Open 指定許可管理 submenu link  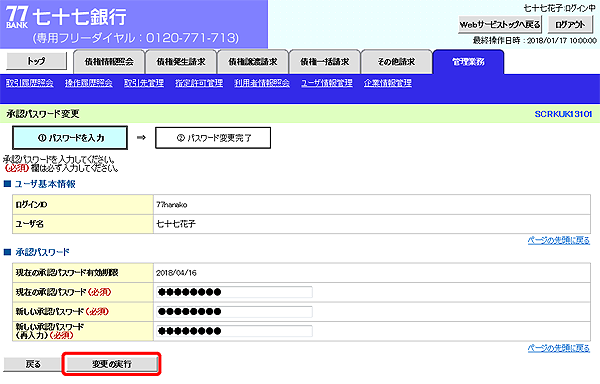(199, 83)
